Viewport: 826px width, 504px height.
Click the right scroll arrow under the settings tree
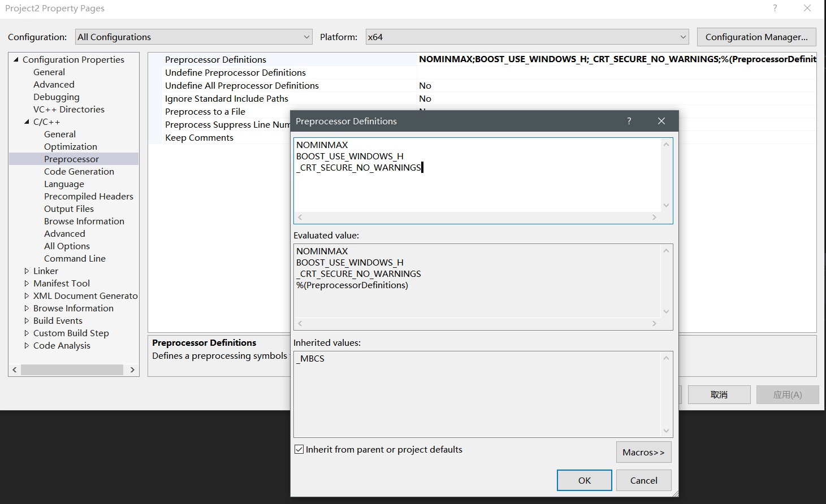[132, 370]
